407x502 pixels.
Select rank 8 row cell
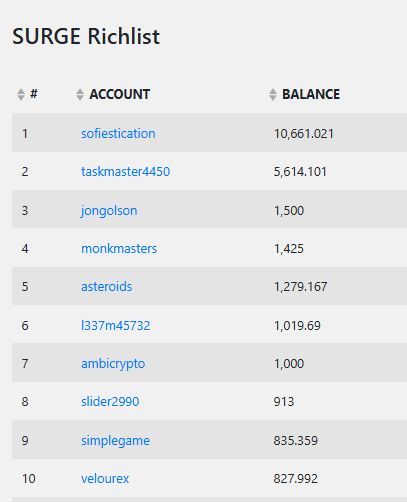[25, 402]
